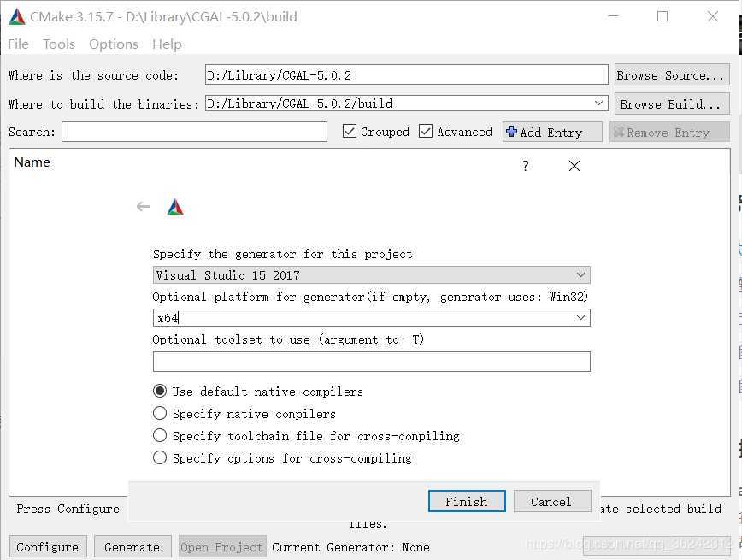The image size is (742, 560).
Task: Open the Help menu
Action: 167,44
